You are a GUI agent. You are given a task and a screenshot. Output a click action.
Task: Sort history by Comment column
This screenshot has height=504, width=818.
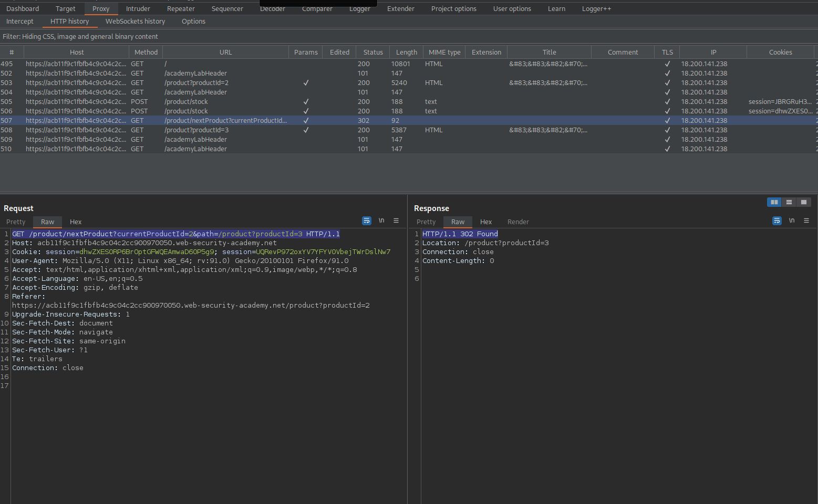pos(623,52)
